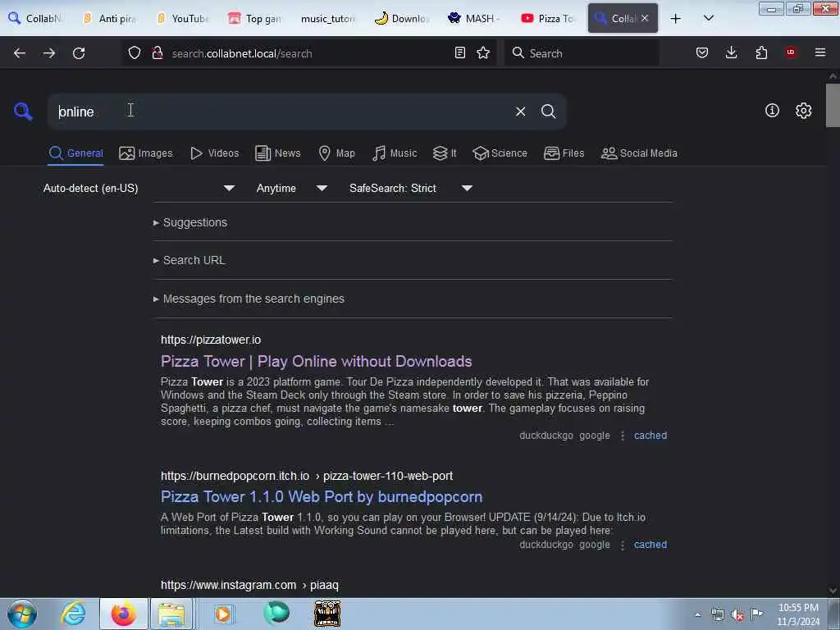Clear the search query with X
The image size is (840, 630).
tap(520, 112)
